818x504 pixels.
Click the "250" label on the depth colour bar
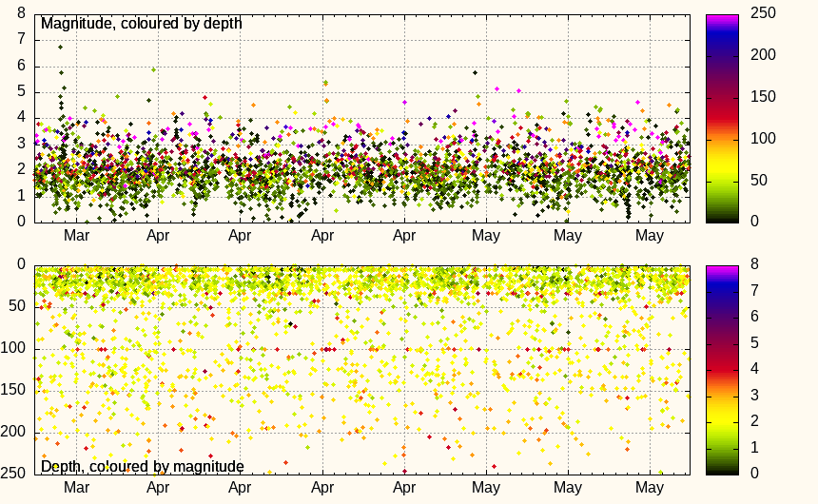coord(763,13)
